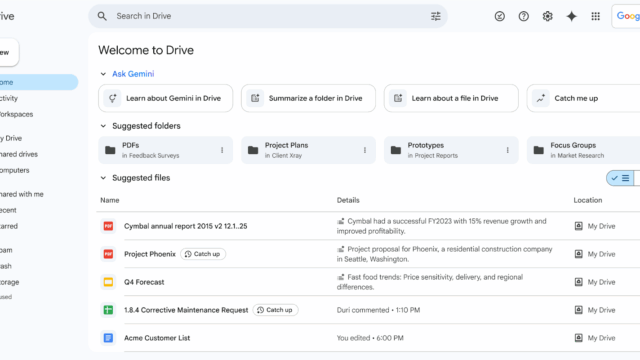Open Activity in the sidebar
This screenshot has height=360, width=640.
click(9, 98)
